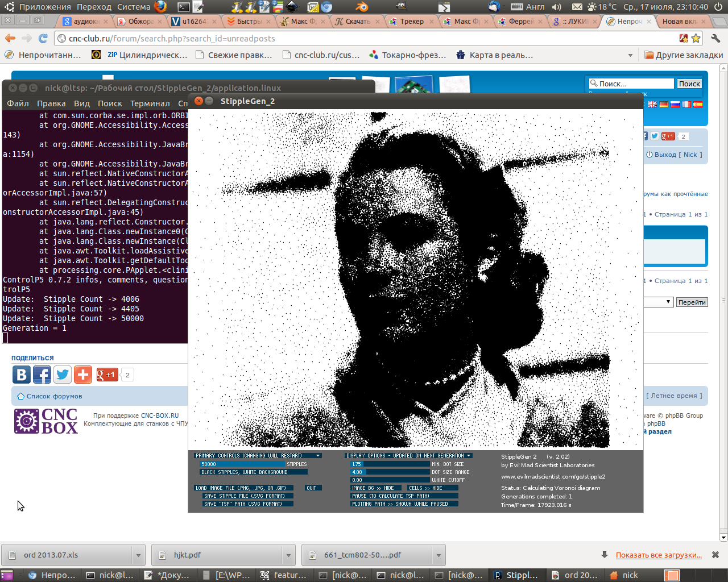Toggle Plotting Path >> Shown While Paused
The width and height of the screenshot is (728, 582).
(x=404, y=504)
